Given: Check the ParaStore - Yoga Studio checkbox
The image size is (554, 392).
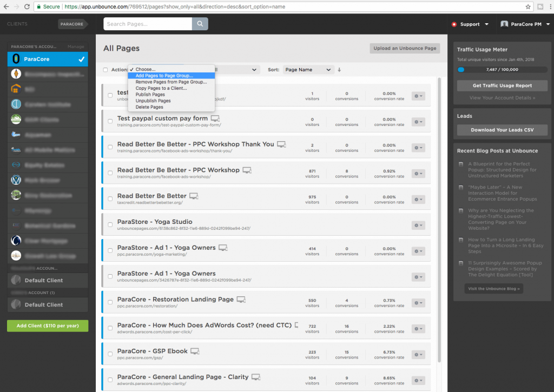Looking at the screenshot, I should point(110,224).
